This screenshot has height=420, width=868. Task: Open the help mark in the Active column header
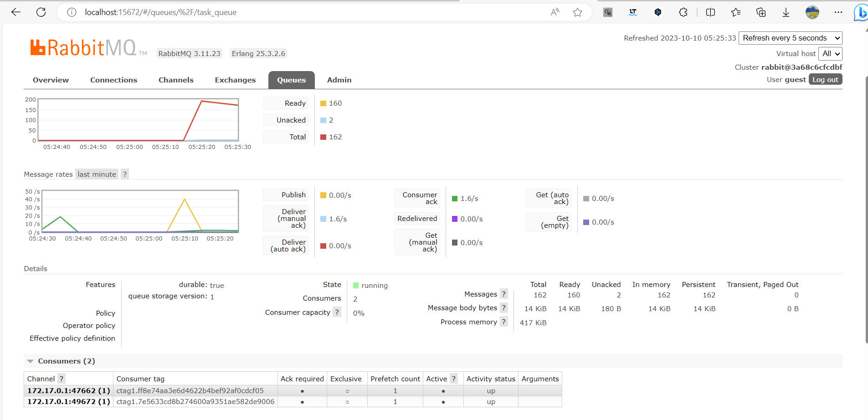click(x=453, y=379)
